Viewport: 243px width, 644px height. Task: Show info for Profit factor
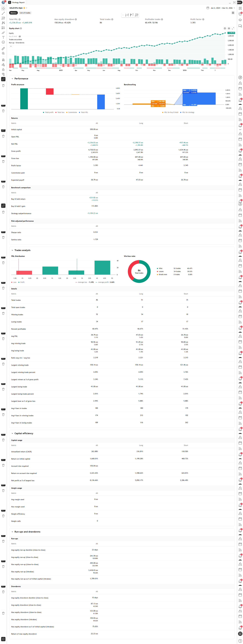coord(203,19)
